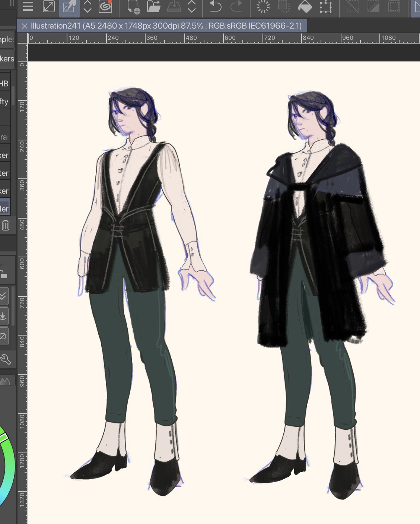The image size is (420, 524).
Task: Open sub tool settings wrench icon
Action: coord(6,359)
